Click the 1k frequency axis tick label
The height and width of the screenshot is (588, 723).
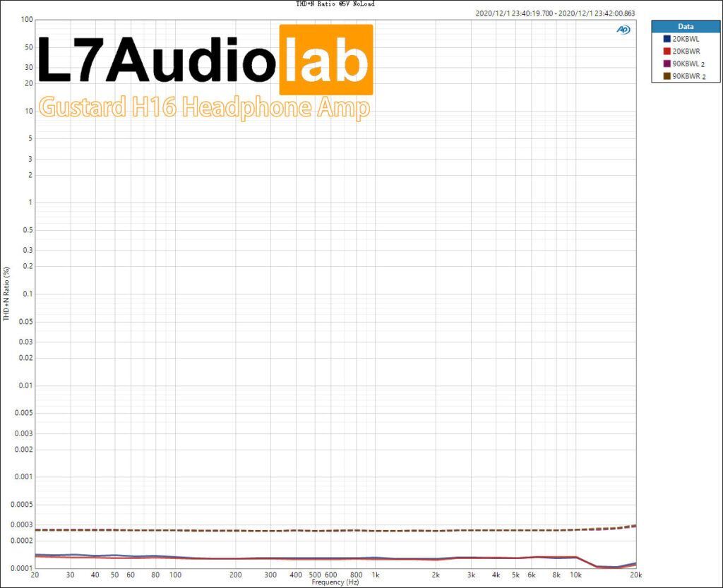coord(376,575)
